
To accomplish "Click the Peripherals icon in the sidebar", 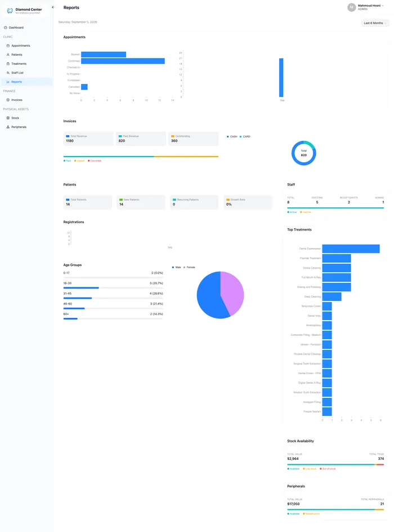I will [x=8, y=127].
